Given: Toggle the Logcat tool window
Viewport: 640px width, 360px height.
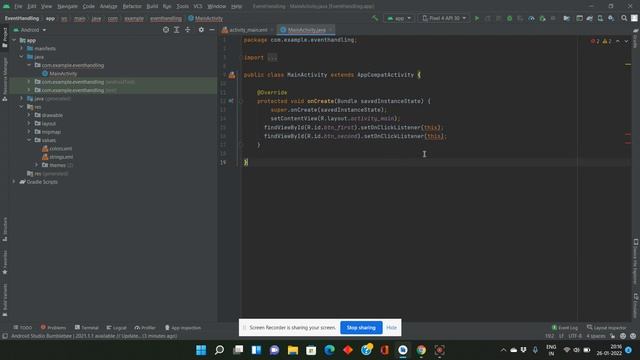Looking at the screenshot, I should click(116, 328).
